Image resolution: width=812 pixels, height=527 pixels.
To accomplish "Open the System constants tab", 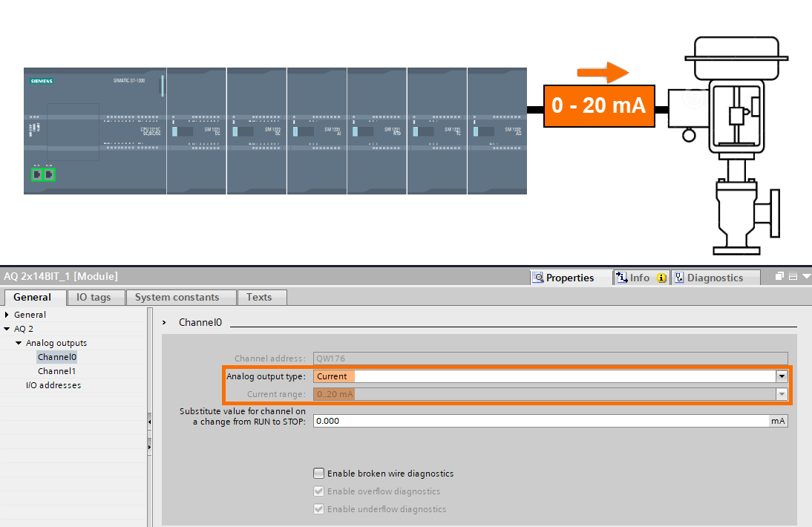I will (x=180, y=297).
